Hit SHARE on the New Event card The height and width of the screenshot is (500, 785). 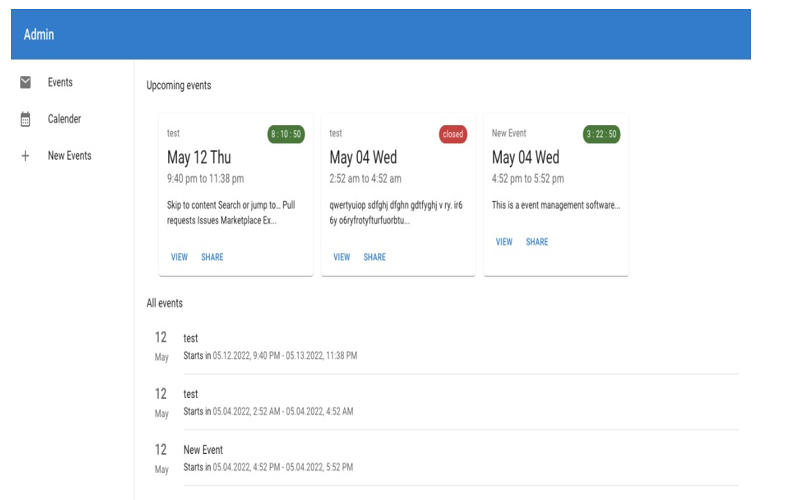537,242
